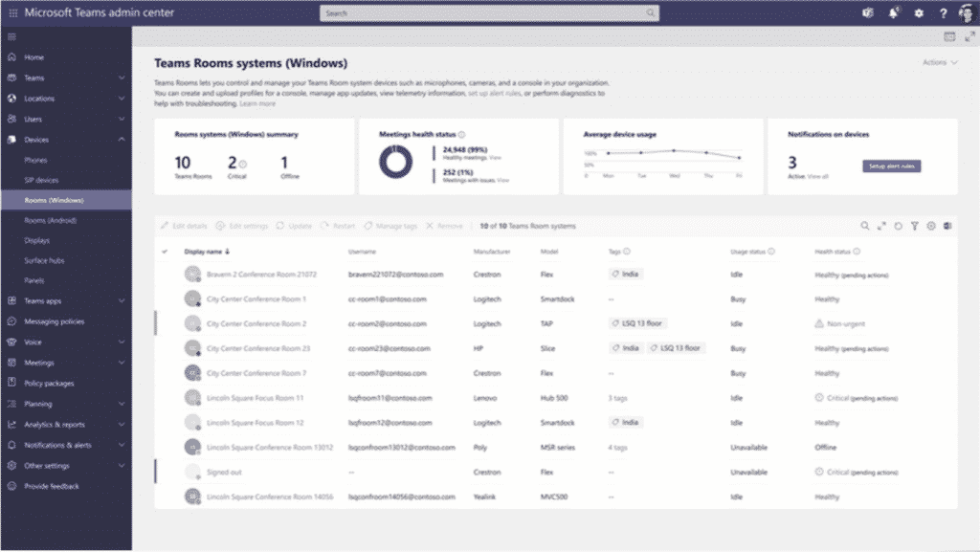Open Lincoln Square Focus Room 11 link
Viewport: 980px width, 552px height.
tap(256, 398)
